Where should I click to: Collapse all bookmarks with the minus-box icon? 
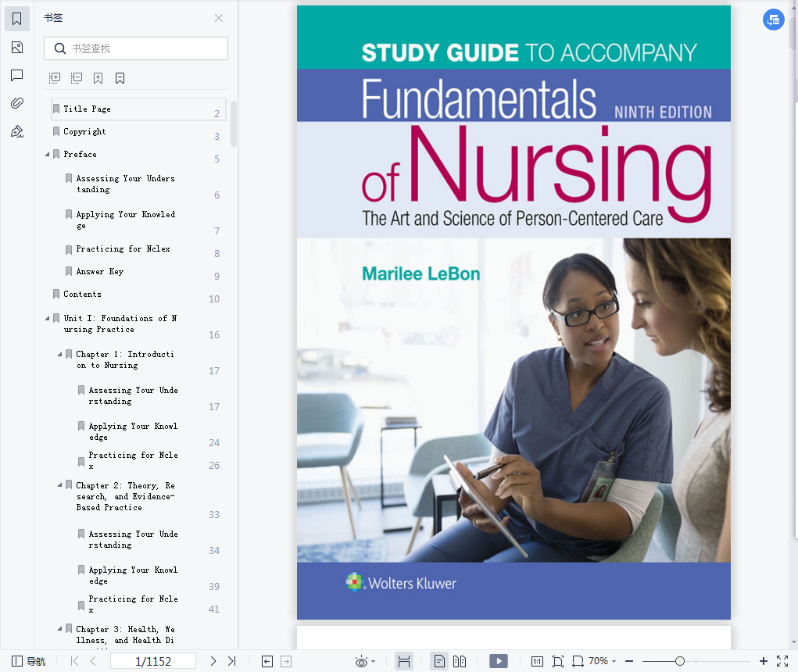77,78
